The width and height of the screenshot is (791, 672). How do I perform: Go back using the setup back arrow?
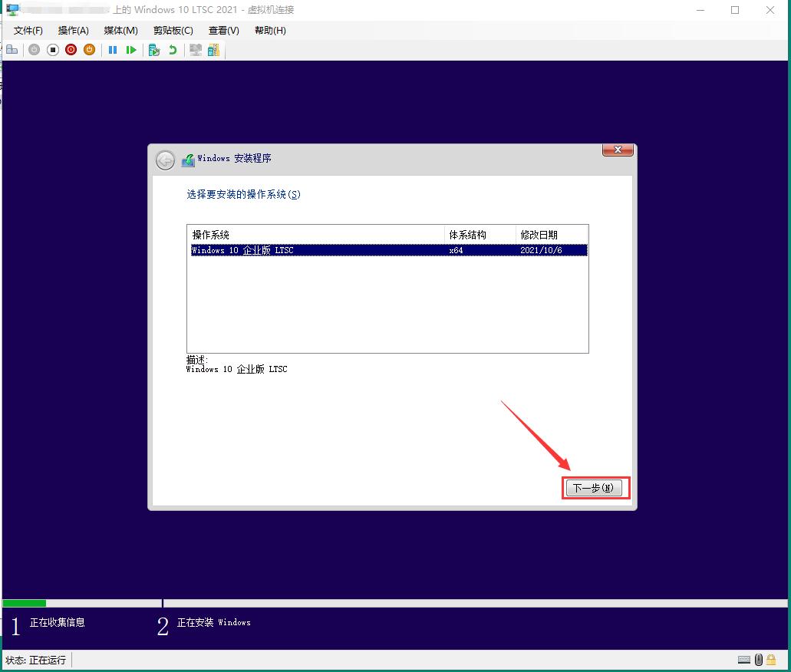click(x=165, y=160)
